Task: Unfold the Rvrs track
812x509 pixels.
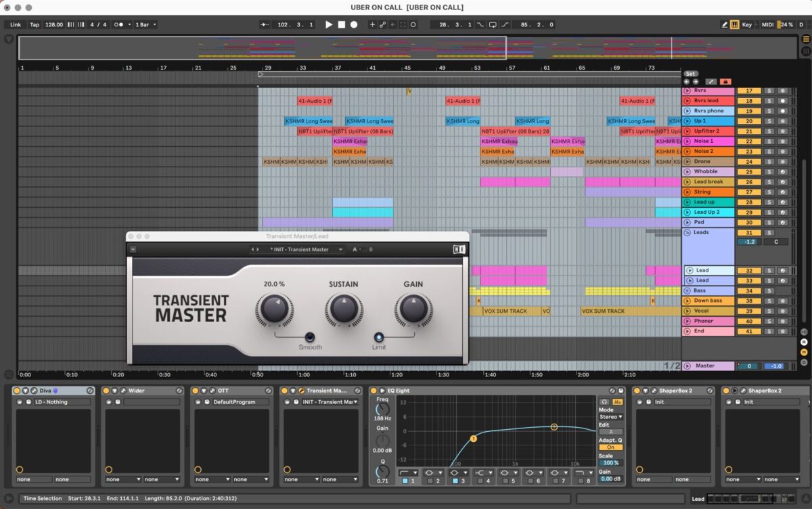Action: 687,91
